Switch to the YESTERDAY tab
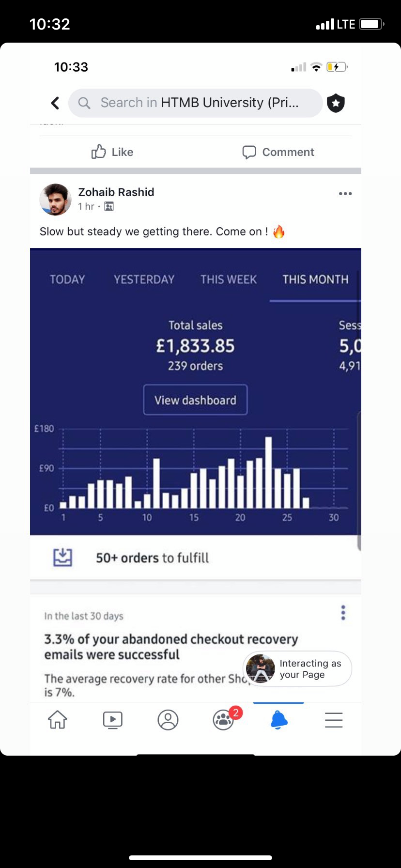 click(x=144, y=279)
